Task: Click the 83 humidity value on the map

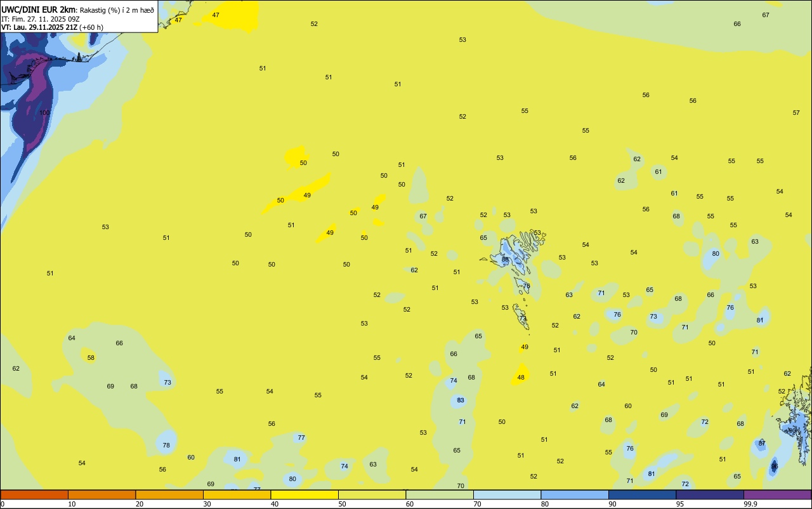Action: tap(461, 400)
